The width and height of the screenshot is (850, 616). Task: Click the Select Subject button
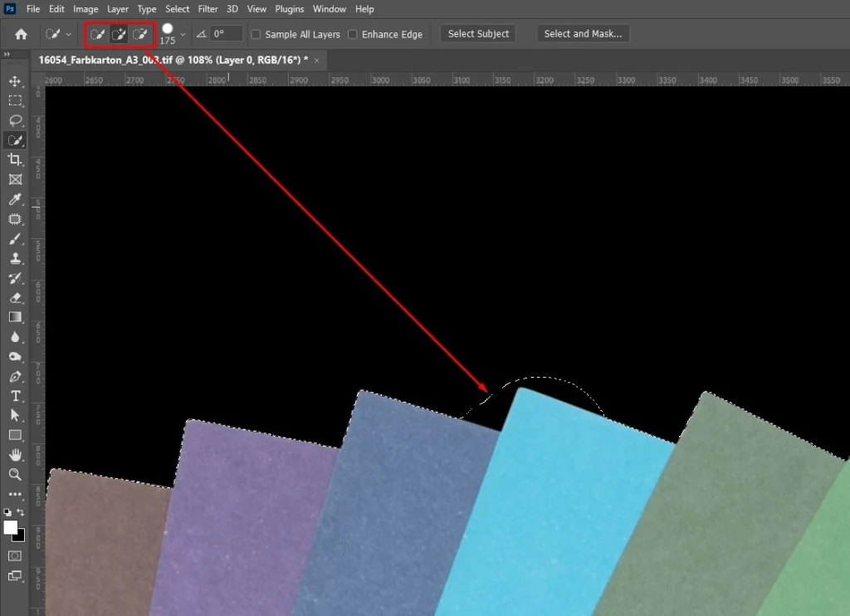(x=478, y=34)
